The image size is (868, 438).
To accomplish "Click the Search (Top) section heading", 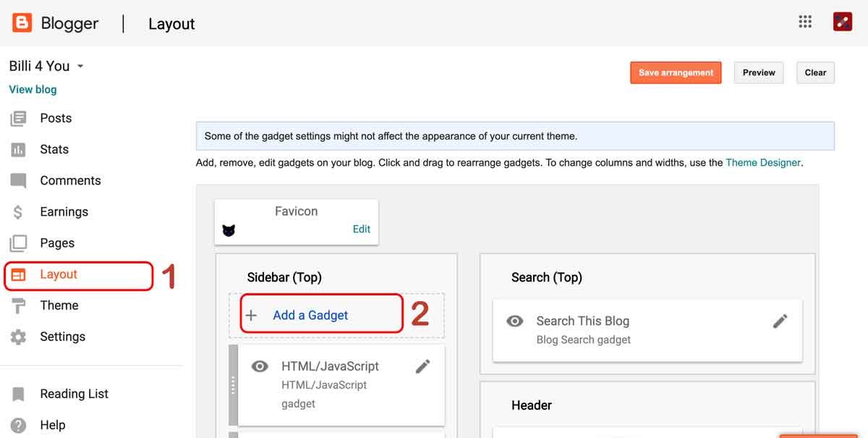I will pyautogui.click(x=546, y=277).
